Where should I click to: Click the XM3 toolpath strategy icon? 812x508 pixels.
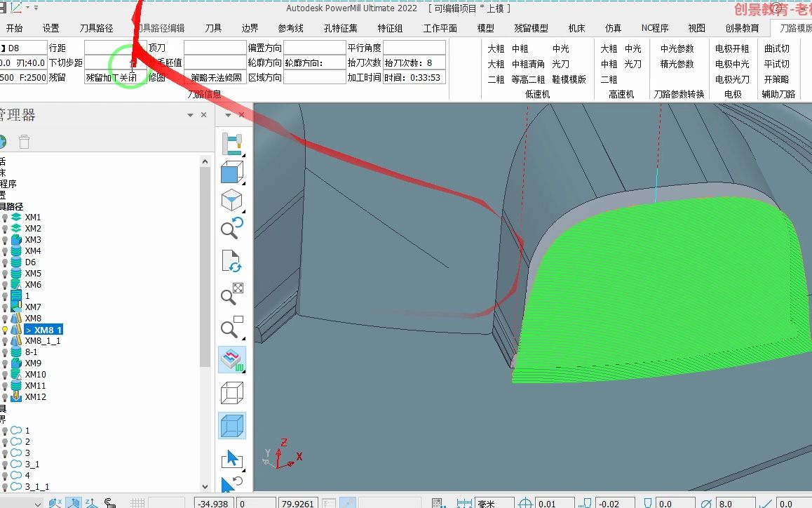click(x=16, y=239)
